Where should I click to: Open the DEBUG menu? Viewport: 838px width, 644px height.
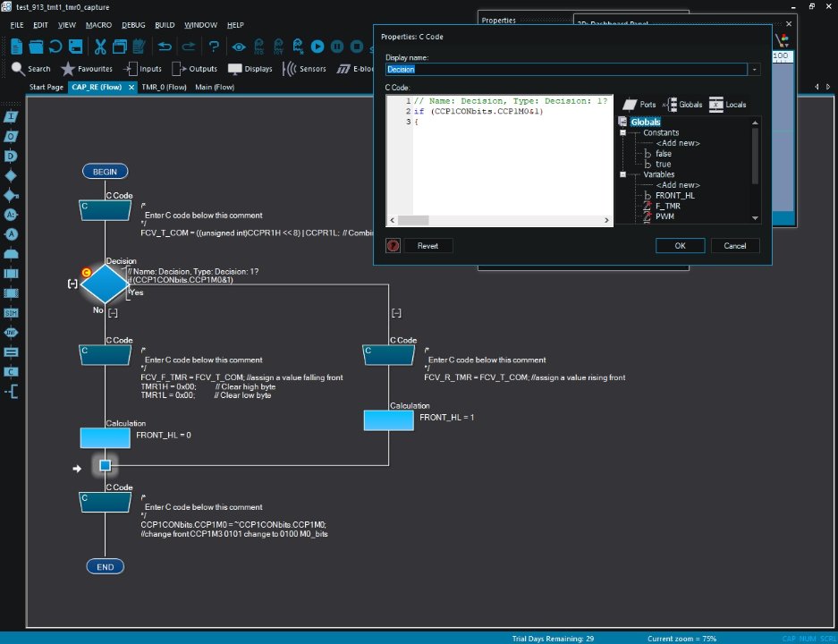click(132, 25)
